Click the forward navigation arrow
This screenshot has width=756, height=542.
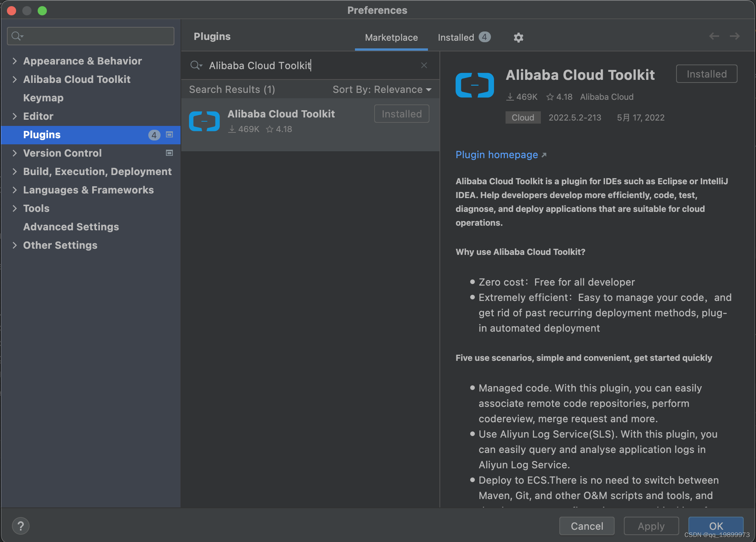click(x=734, y=36)
